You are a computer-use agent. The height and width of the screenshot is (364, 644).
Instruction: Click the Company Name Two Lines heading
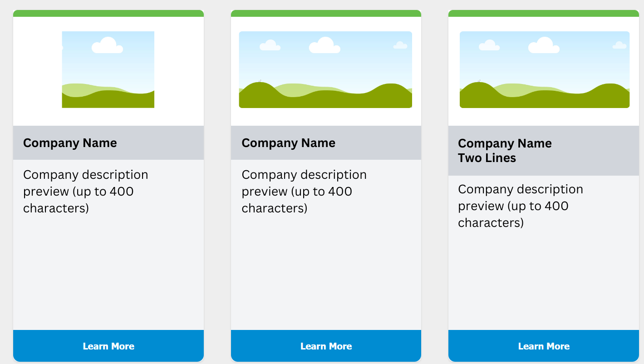505,151
